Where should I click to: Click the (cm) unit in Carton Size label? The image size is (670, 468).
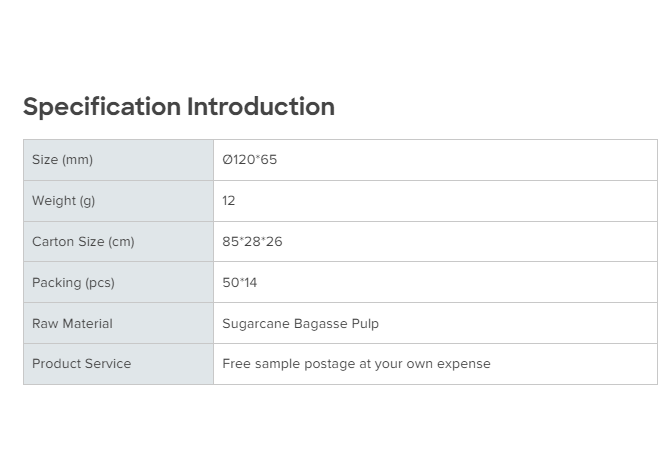[119, 242]
